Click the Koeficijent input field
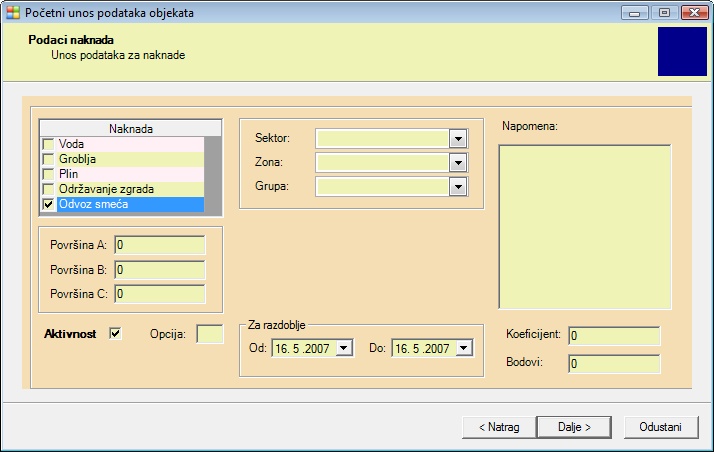Image resolution: width=714 pixels, height=452 pixels. (614, 336)
